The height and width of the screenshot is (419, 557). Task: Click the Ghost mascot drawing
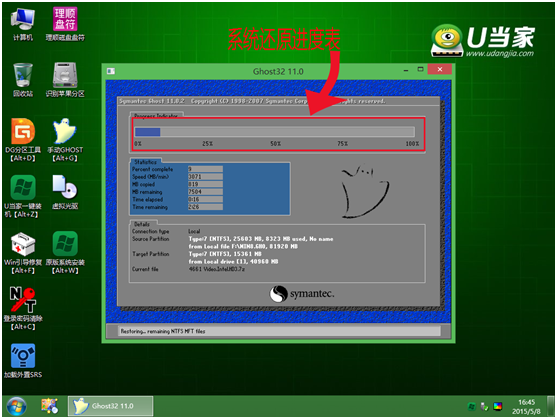(365, 191)
